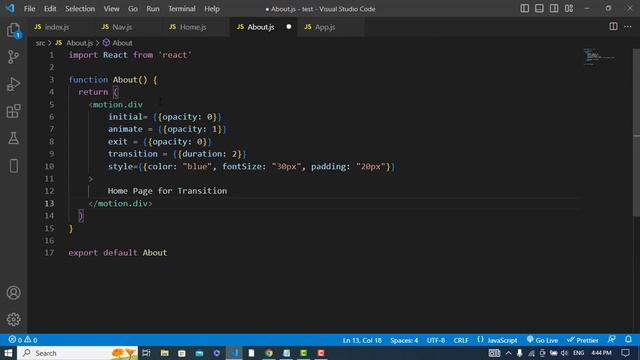Switch ENG input language
Screen dimensions: 640x360
click(x=578, y=353)
